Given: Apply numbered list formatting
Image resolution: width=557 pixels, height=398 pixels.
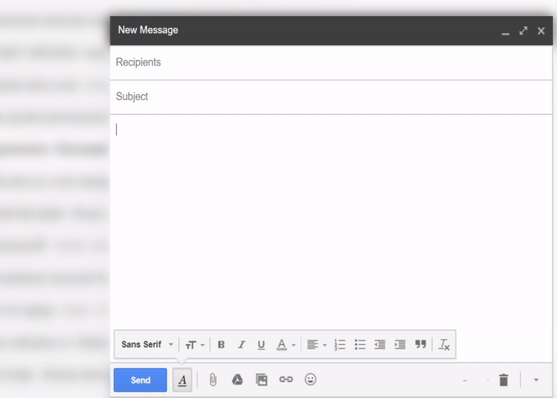Looking at the screenshot, I should click(x=340, y=345).
